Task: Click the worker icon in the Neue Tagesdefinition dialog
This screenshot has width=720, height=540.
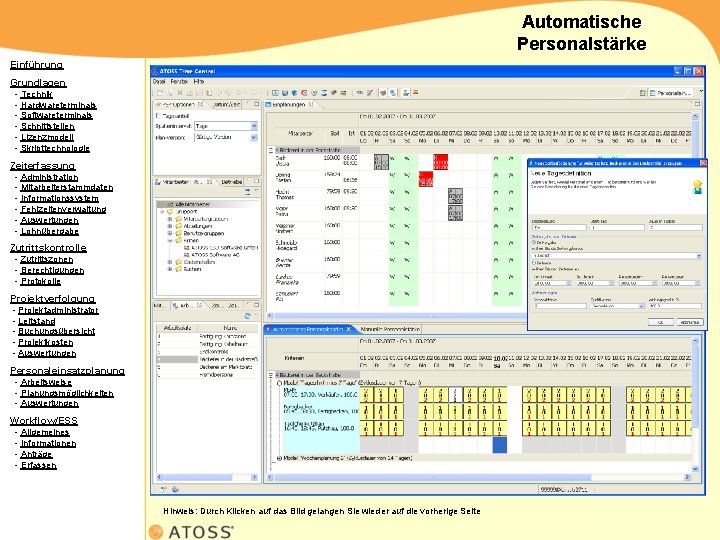Action: click(x=697, y=186)
